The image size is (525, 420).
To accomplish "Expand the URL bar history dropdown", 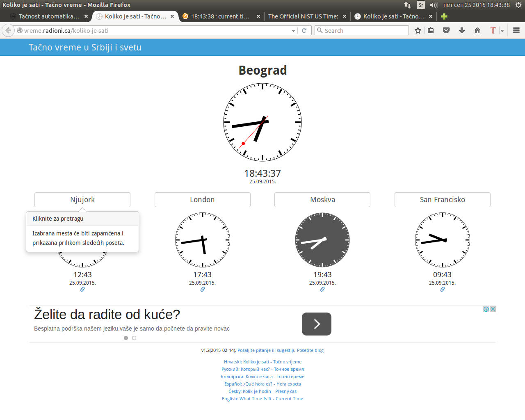I will pos(293,31).
